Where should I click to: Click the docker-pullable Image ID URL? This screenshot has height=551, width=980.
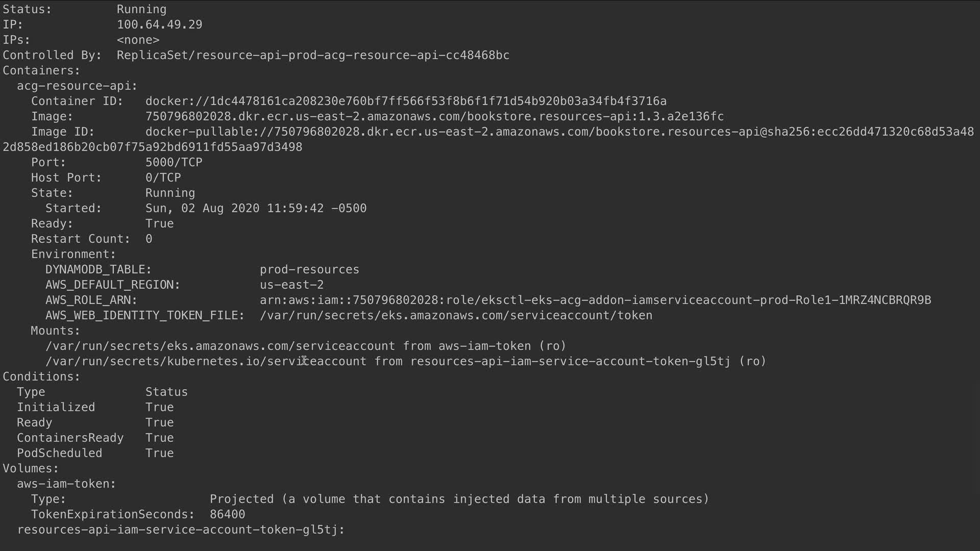pyautogui.click(x=559, y=132)
